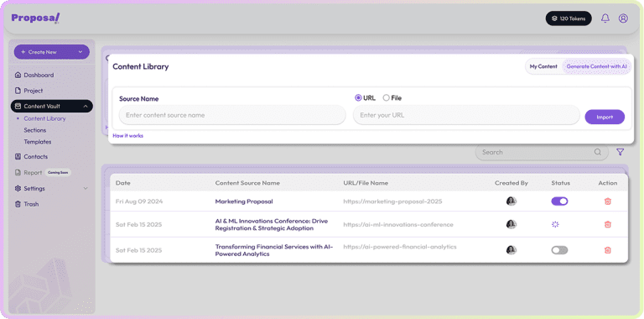This screenshot has width=644, height=319.
Task: Click the Content Source Name column header
Action: [247, 183]
